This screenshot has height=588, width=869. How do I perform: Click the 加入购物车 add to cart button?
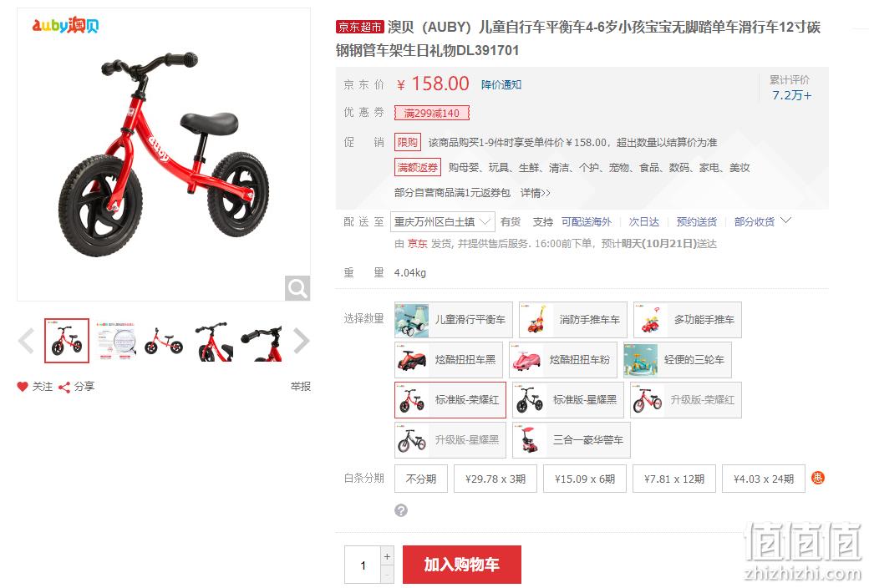click(x=461, y=565)
